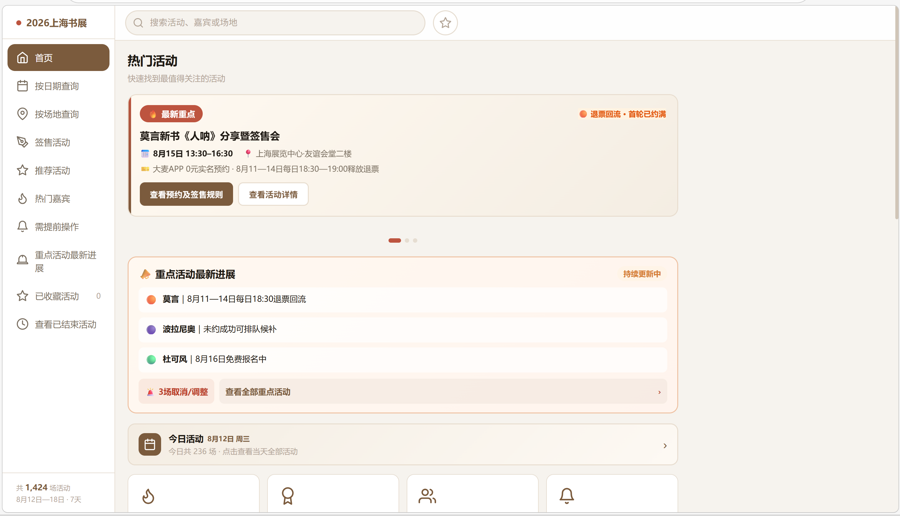This screenshot has width=900, height=516.
Task: Click the calendar icon on 今日活动 card
Action: click(150, 444)
